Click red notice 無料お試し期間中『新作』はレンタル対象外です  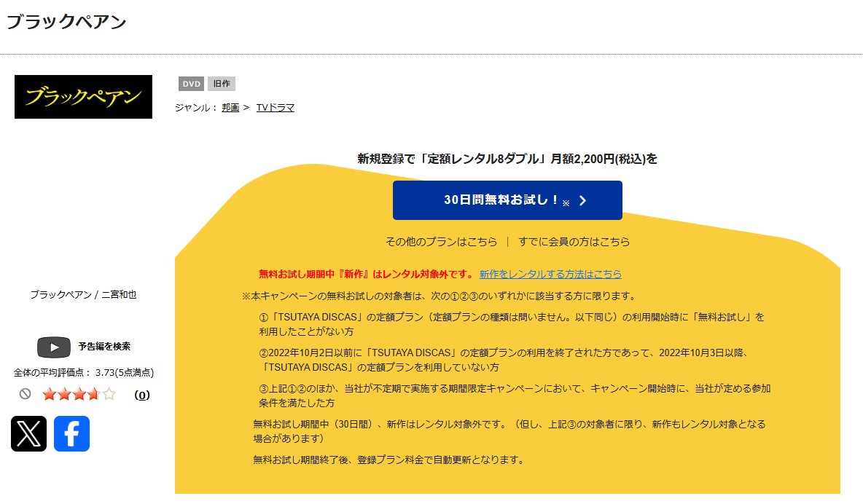(x=366, y=274)
